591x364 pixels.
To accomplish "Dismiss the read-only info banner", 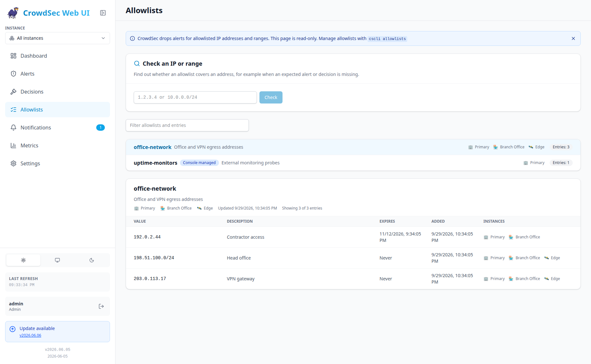I will [x=573, y=38].
